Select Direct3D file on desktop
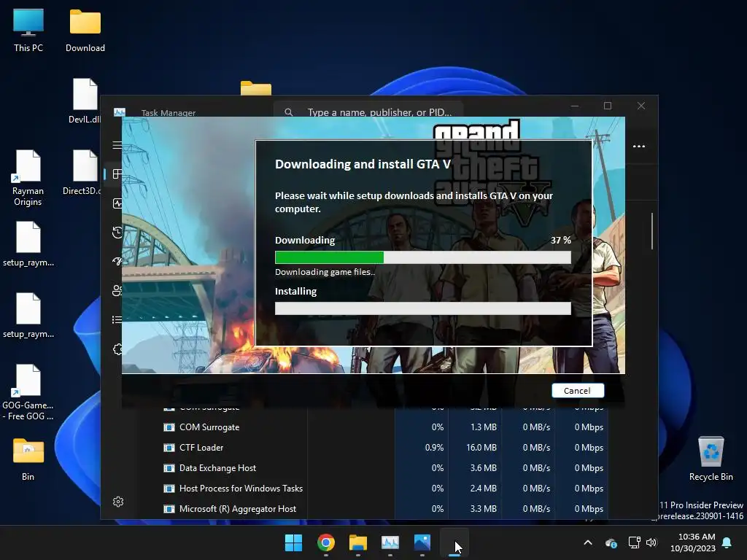747x560 pixels. pos(82,172)
